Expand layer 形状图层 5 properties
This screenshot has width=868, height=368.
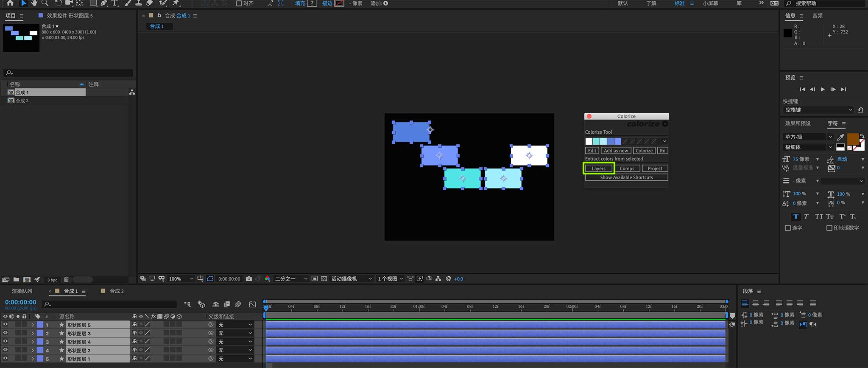pos(33,325)
